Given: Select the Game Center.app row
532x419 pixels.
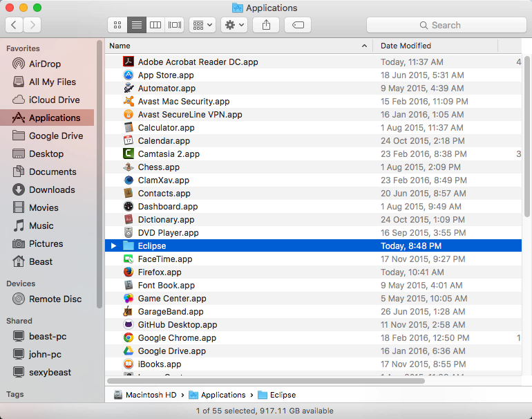Looking at the screenshot, I should click(313, 299).
